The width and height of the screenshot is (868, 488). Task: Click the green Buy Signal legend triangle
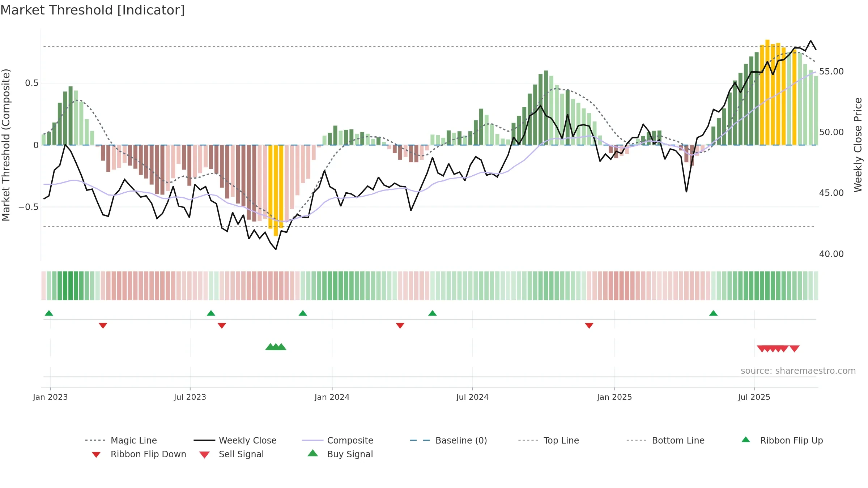tap(313, 453)
